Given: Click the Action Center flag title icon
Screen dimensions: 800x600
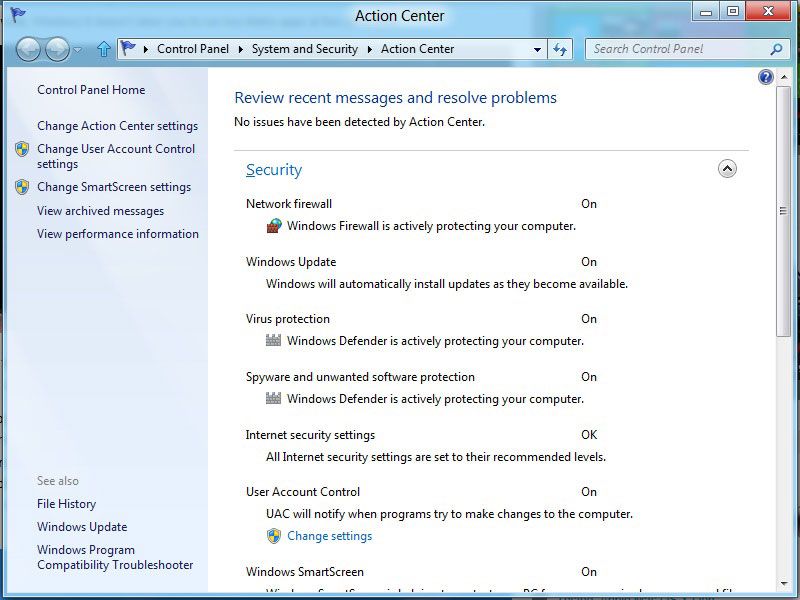Looking at the screenshot, I should 18,15.
